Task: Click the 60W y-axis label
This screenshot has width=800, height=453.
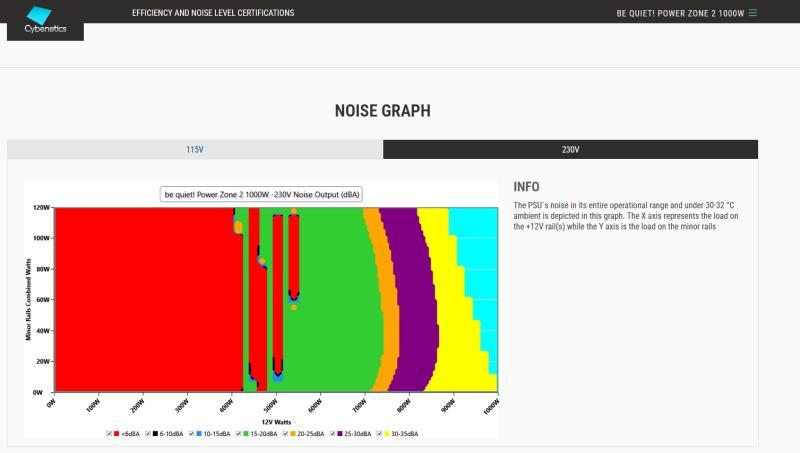Action: point(43,300)
